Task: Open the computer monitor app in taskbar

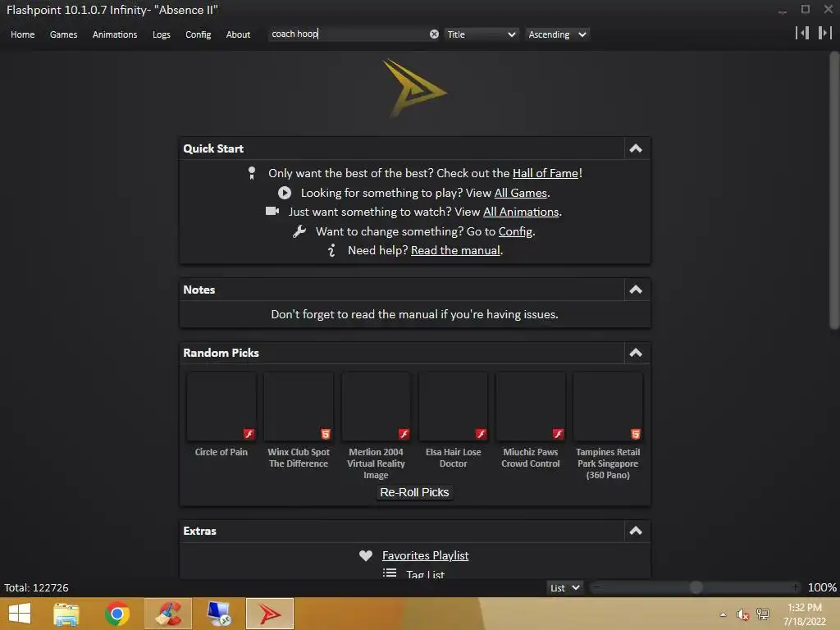Action: (x=219, y=614)
